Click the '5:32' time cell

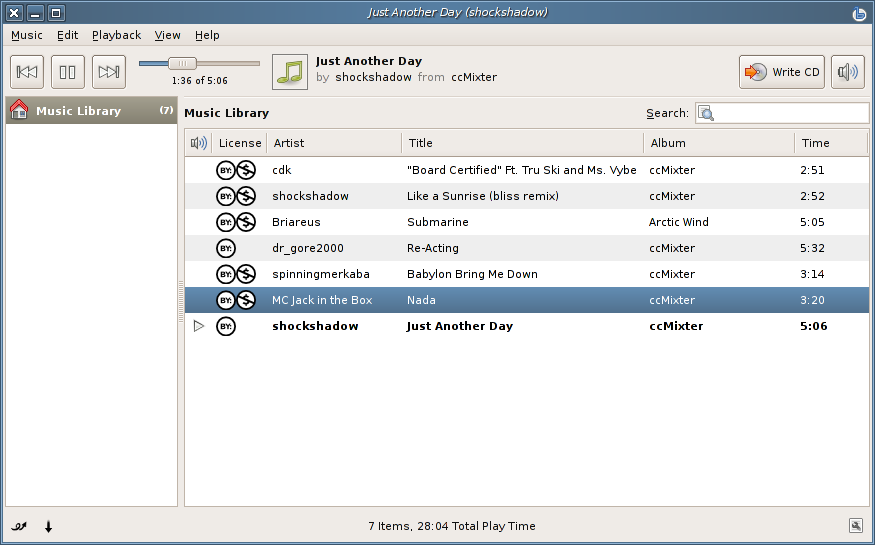click(812, 248)
